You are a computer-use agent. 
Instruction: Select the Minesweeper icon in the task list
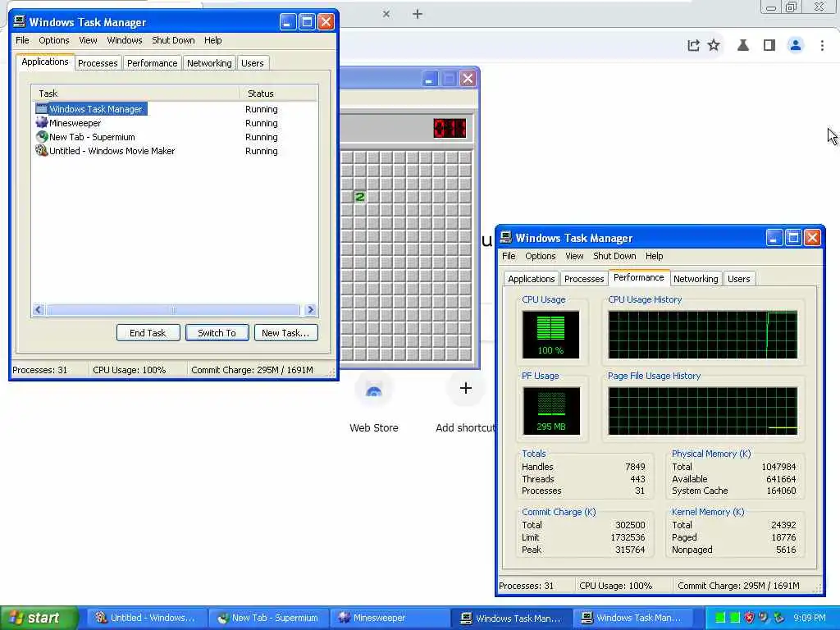tap(42, 123)
